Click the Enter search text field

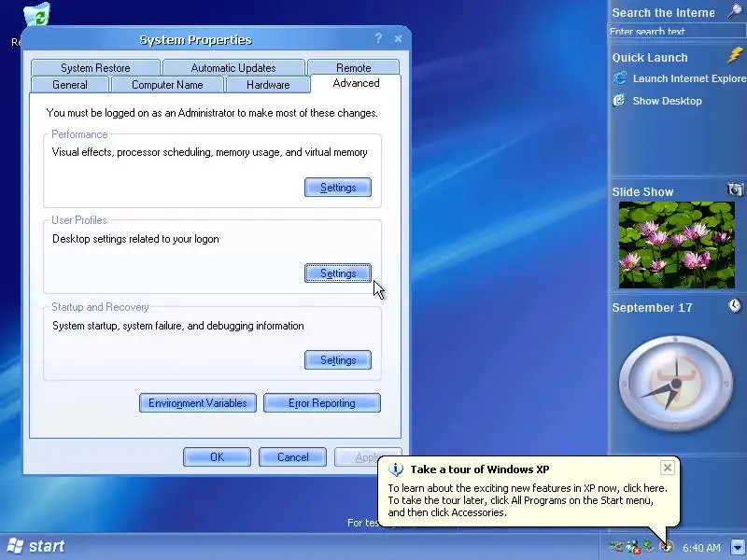tap(677, 31)
